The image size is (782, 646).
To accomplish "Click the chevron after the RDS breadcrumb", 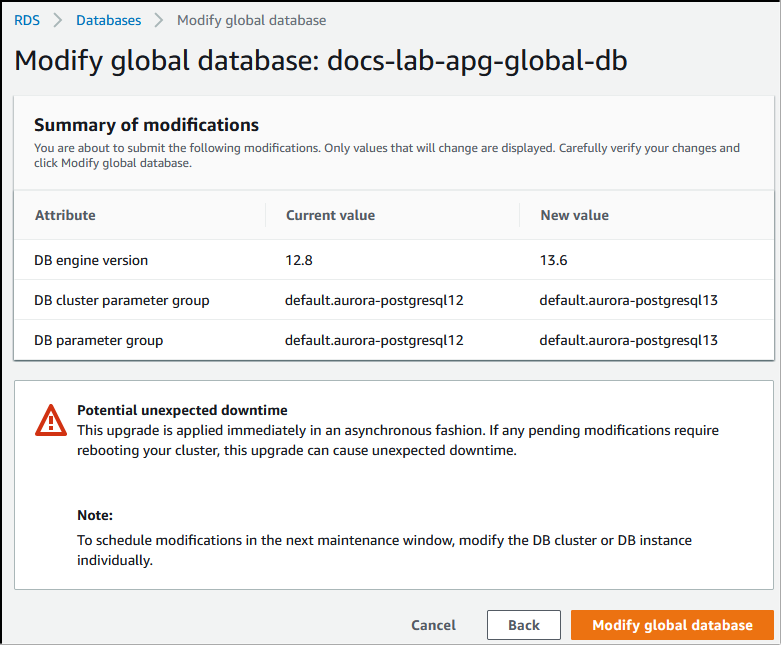I will tap(58, 20).
